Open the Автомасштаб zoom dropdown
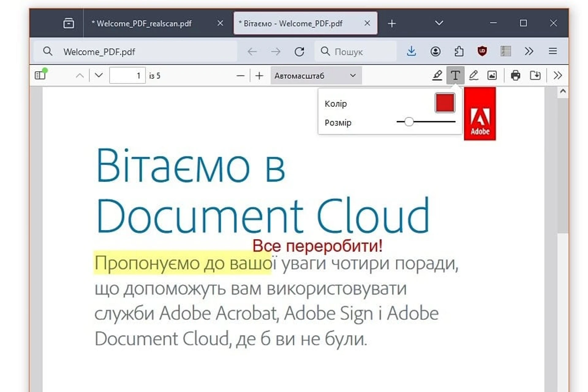This screenshot has height=392, width=588. click(x=316, y=76)
